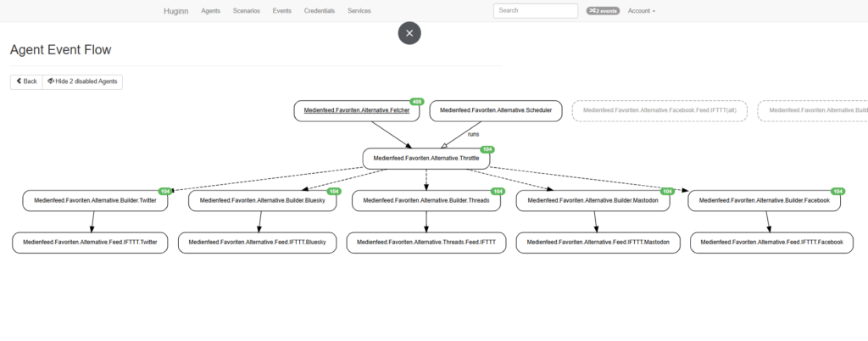Click the Back button
The width and height of the screenshot is (868, 341).
coord(26,81)
